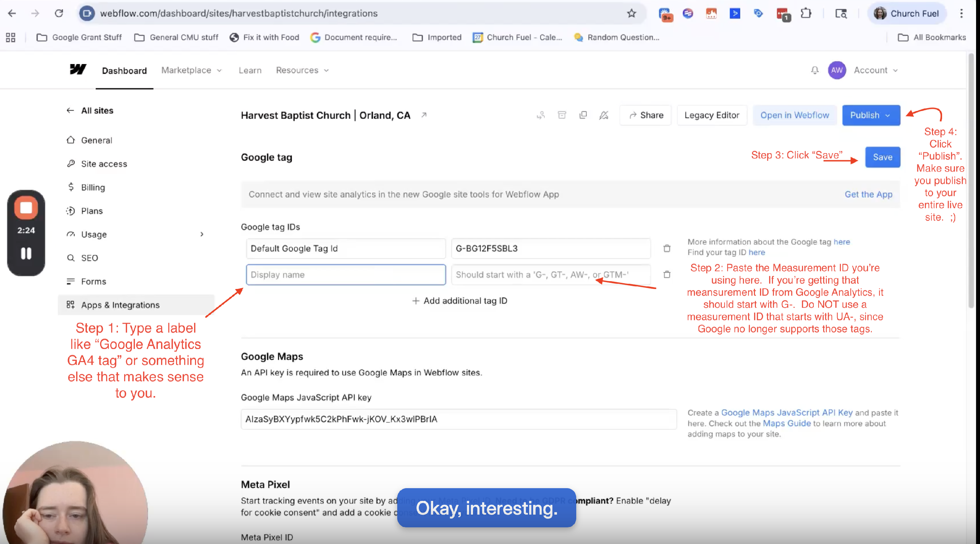
Task: Click the Save button for Google tag
Action: click(883, 157)
